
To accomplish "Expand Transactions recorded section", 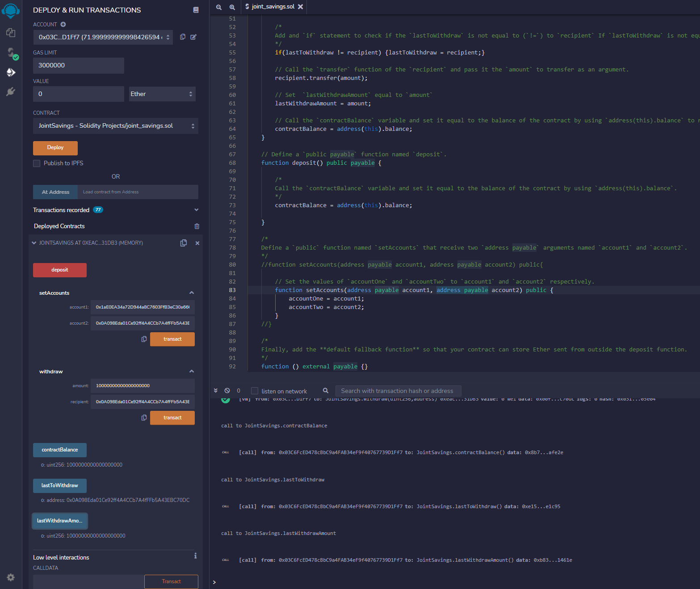I will tap(196, 210).
